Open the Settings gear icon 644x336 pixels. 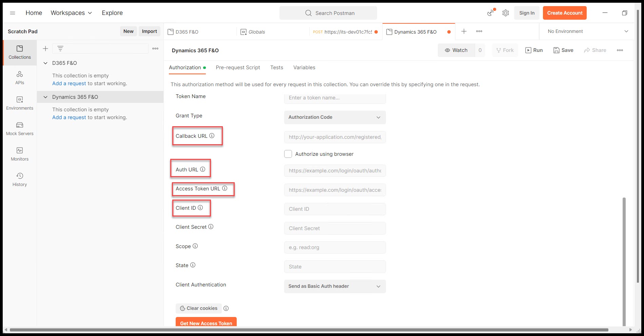pyautogui.click(x=506, y=13)
